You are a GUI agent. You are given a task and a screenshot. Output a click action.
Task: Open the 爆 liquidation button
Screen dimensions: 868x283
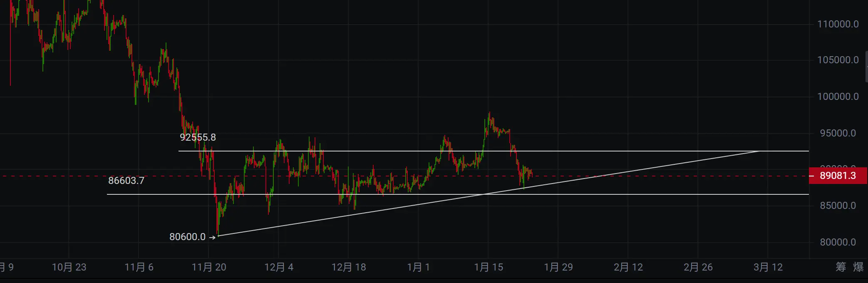coord(858,267)
